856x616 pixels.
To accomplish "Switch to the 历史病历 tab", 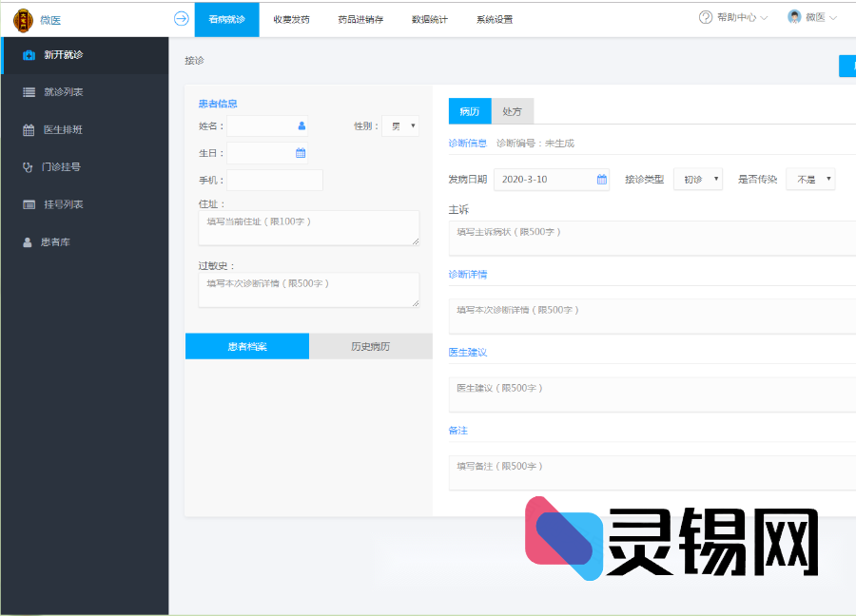I will [x=370, y=346].
